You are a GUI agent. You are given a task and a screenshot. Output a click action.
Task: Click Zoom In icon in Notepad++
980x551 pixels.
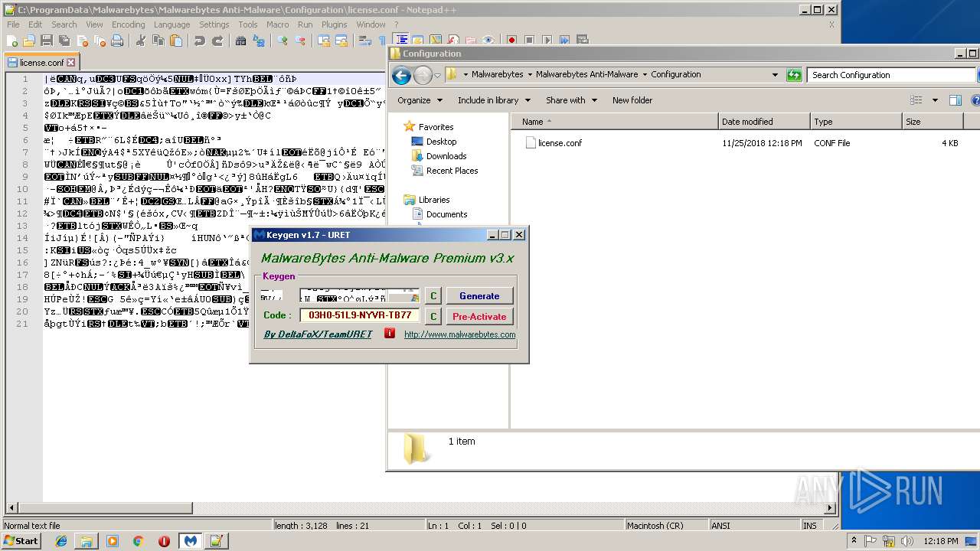(283, 41)
